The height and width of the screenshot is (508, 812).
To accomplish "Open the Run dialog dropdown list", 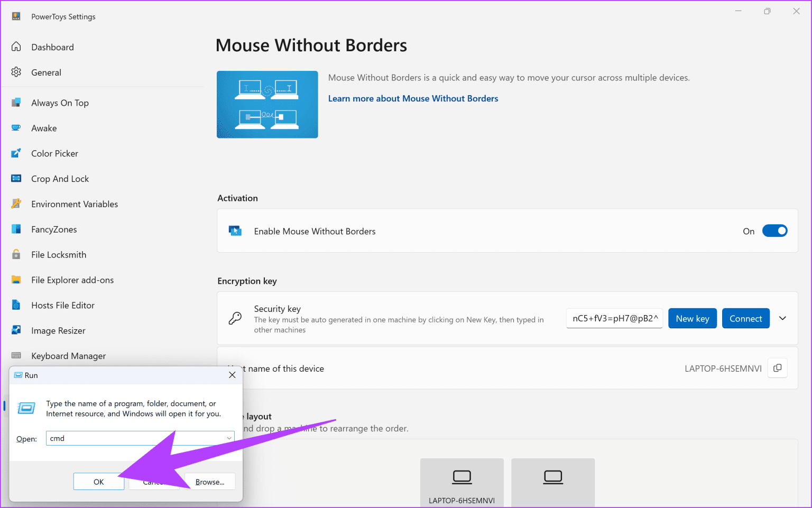I will point(228,438).
